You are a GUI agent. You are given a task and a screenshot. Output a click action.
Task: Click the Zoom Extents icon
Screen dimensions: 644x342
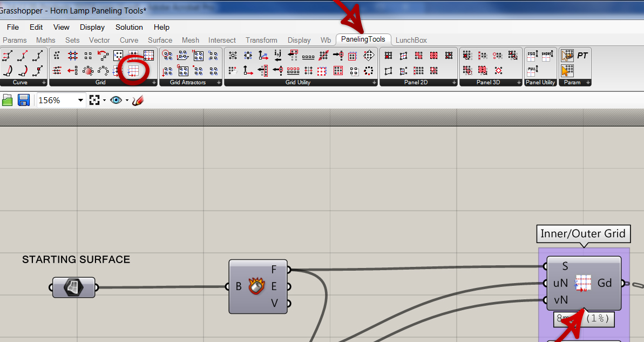pos(94,100)
